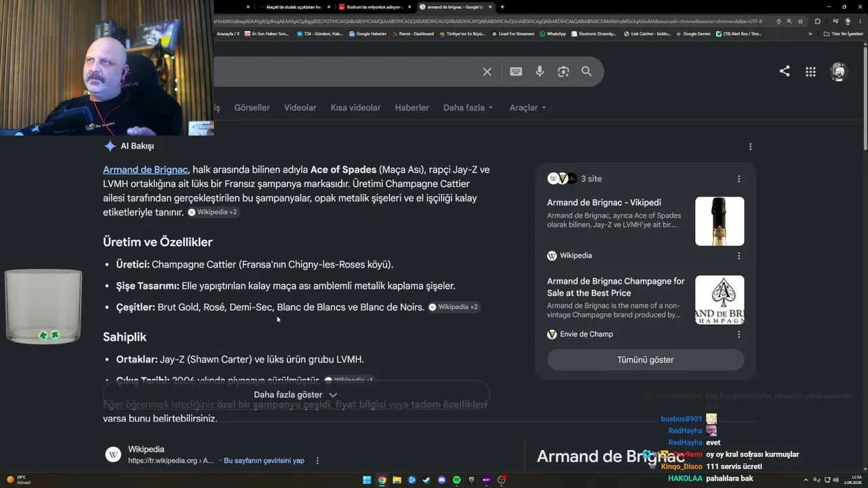
Task: Bookmark this page with the star
Action: 800,21
